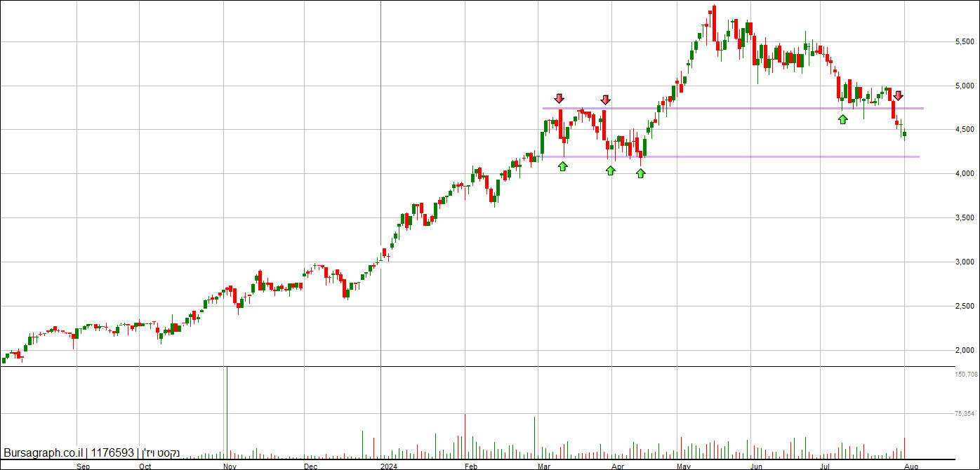Click the red down arrow in late March

coord(606,100)
